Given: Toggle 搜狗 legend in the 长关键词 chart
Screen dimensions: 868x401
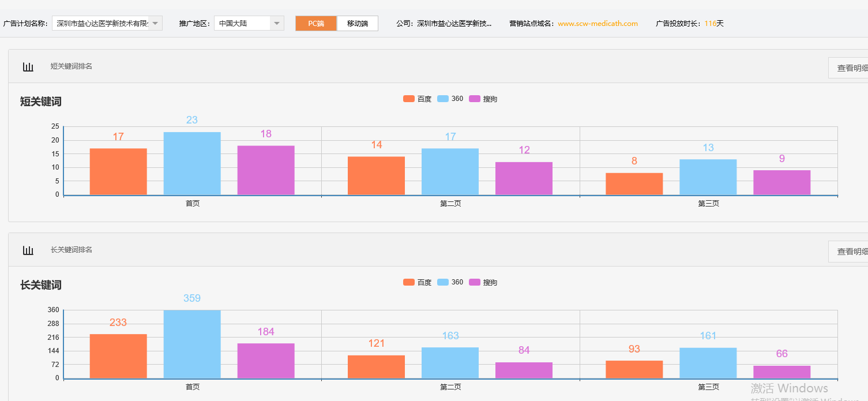Looking at the screenshot, I should pos(483,282).
